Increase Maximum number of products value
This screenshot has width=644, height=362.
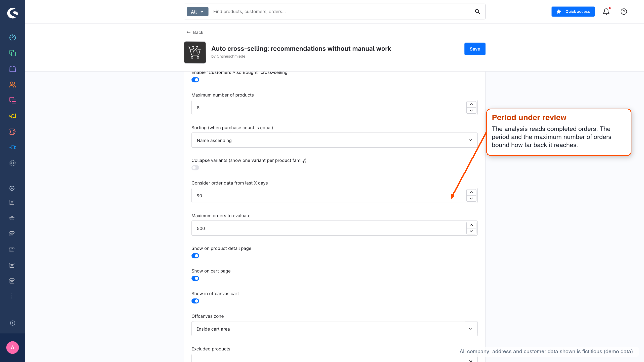pyautogui.click(x=471, y=104)
